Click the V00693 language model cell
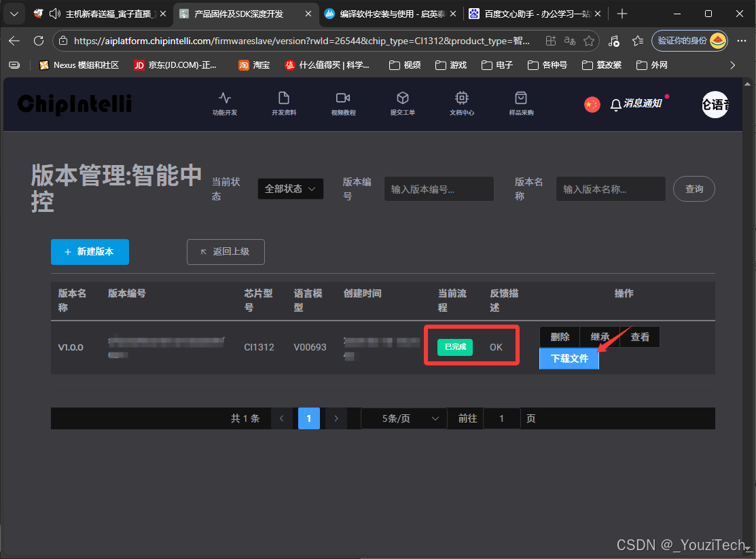Screen dimensions: 756x559 click(x=310, y=347)
